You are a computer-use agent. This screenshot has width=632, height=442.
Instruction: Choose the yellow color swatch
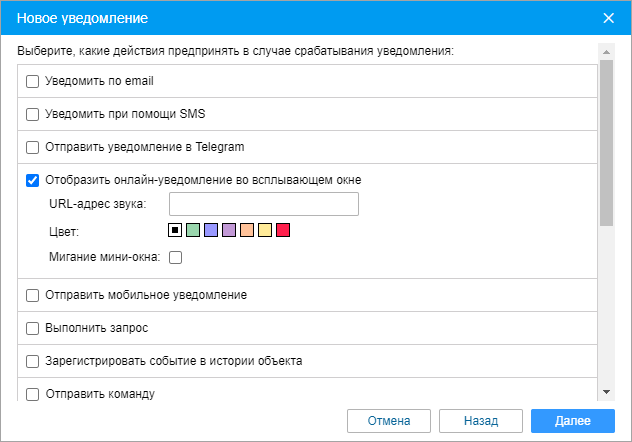[x=265, y=231]
